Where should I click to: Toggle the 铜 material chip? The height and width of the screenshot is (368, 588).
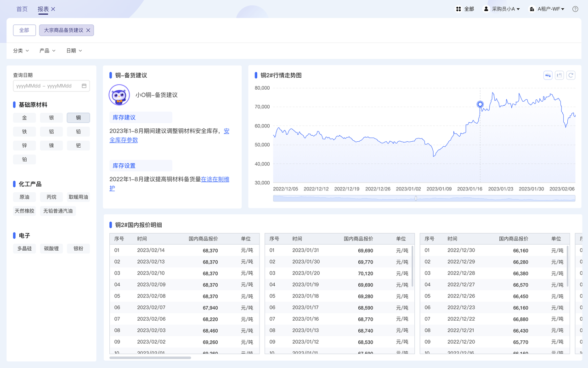[x=79, y=118]
